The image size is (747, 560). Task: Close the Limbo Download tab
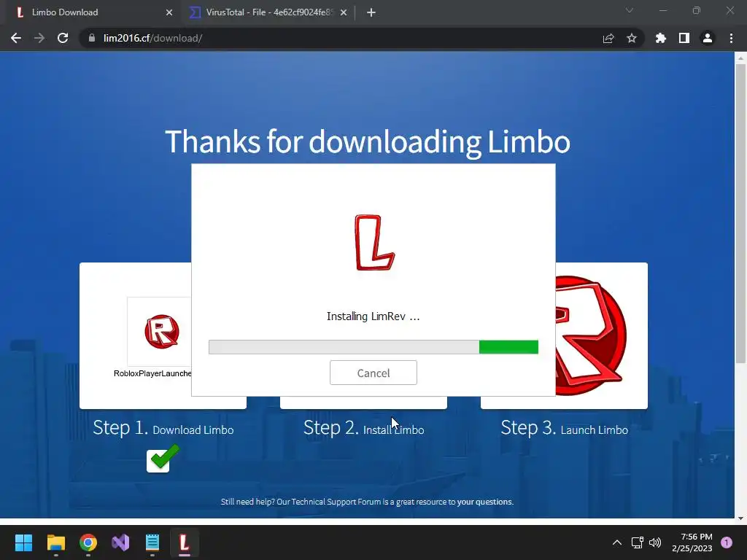pyautogui.click(x=169, y=12)
